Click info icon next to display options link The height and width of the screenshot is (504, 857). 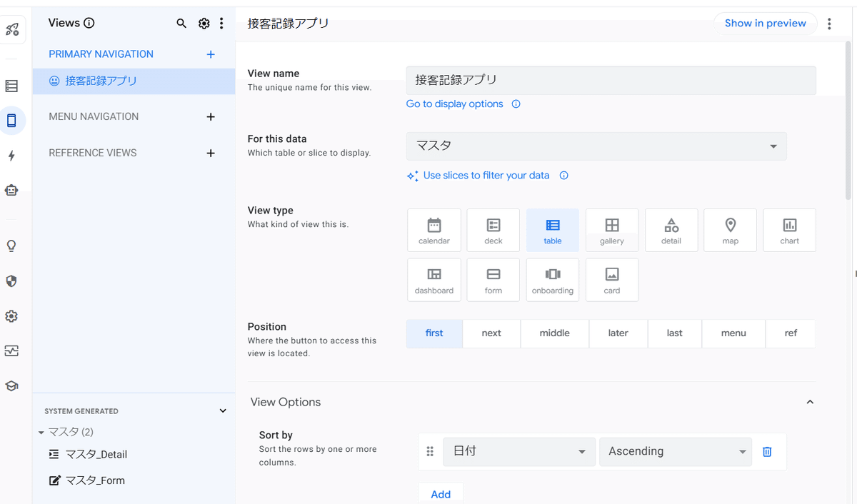(516, 104)
